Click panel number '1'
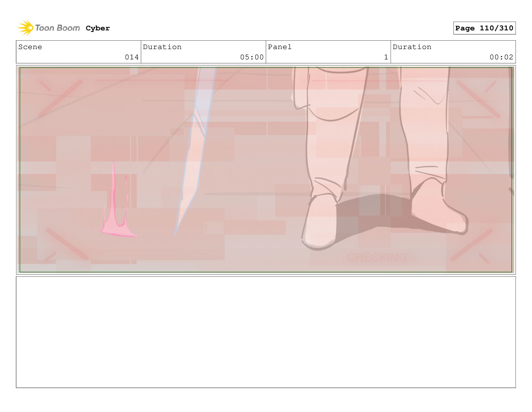The width and height of the screenshot is (532, 412). click(x=386, y=57)
